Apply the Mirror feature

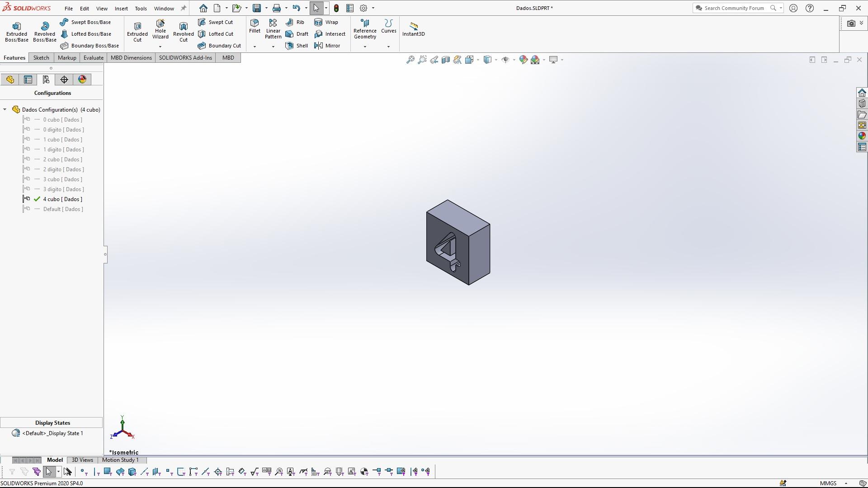[327, 46]
